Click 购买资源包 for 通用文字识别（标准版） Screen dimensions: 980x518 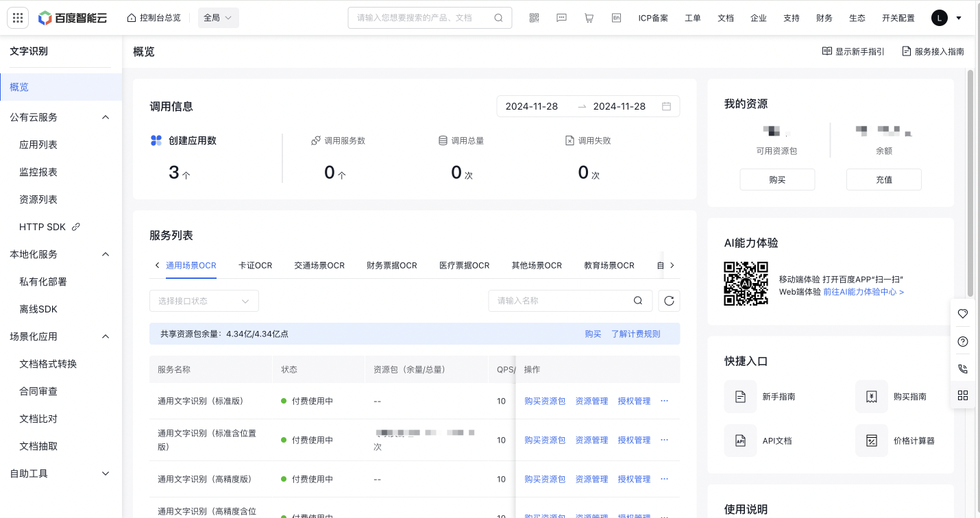[545, 401]
